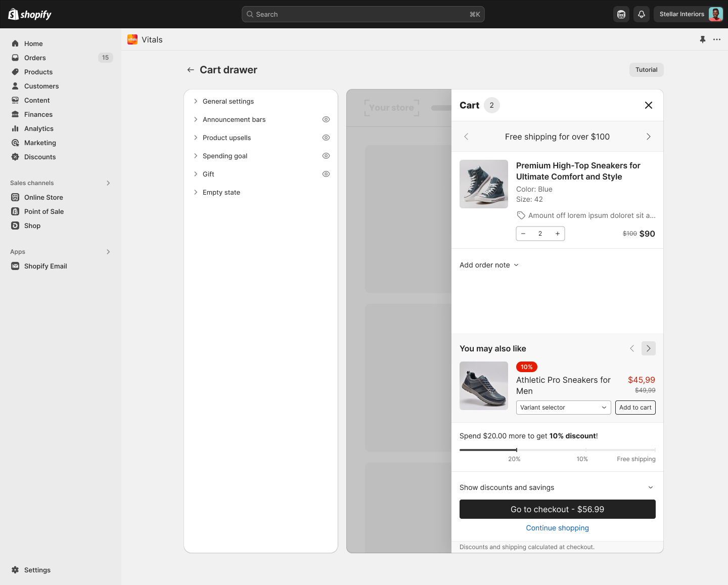Image resolution: width=728 pixels, height=585 pixels.
Task: Click the Athletic Pro Sneakers product image
Action: tap(484, 386)
